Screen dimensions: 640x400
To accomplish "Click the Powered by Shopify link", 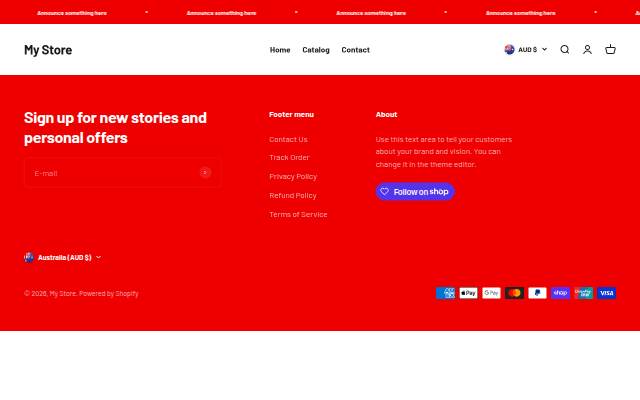I will [x=109, y=293].
